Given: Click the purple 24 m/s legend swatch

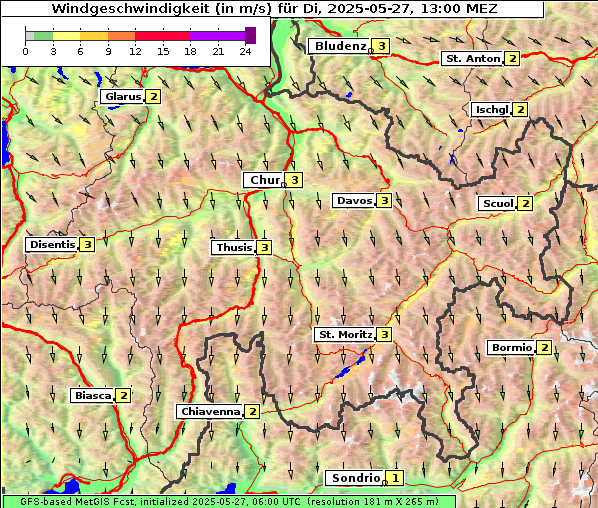Looking at the screenshot, I should [251, 35].
